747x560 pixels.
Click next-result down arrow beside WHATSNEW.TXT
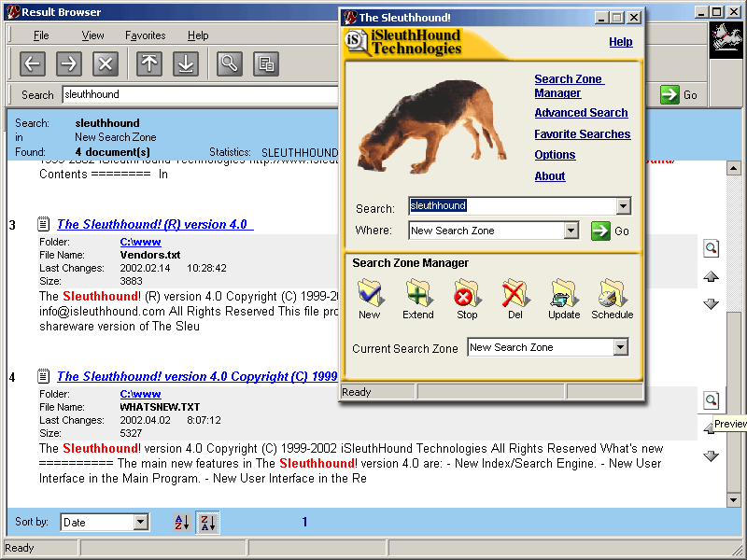tap(711, 455)
